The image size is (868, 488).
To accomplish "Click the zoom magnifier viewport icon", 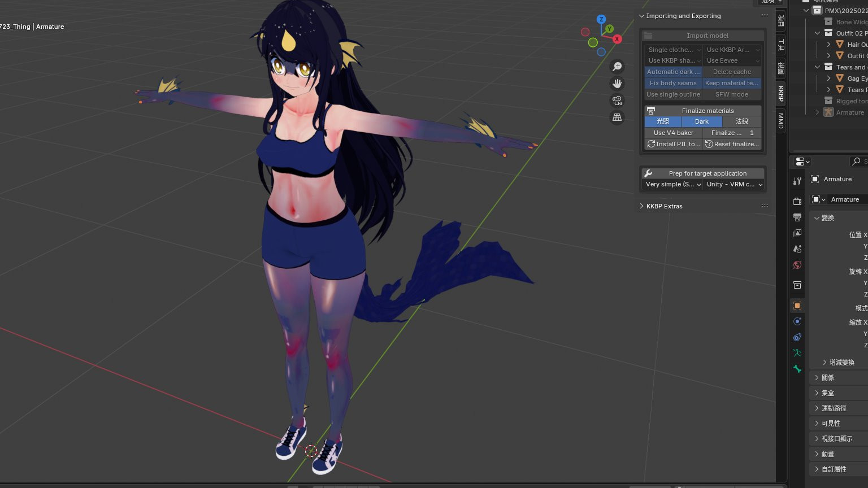I will (x=617, y=67).
